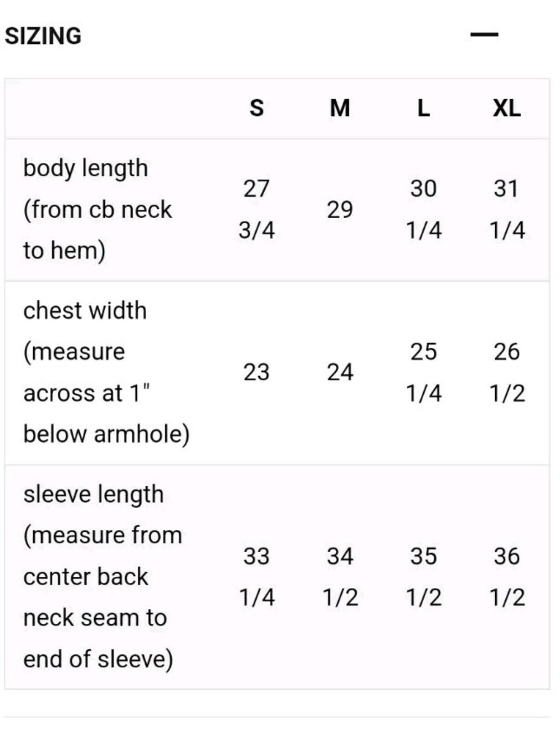Viewport: 560px width, 729px height.
Task: Click sleeve length value 36 1/2 for XL
Action: (507, 577)
